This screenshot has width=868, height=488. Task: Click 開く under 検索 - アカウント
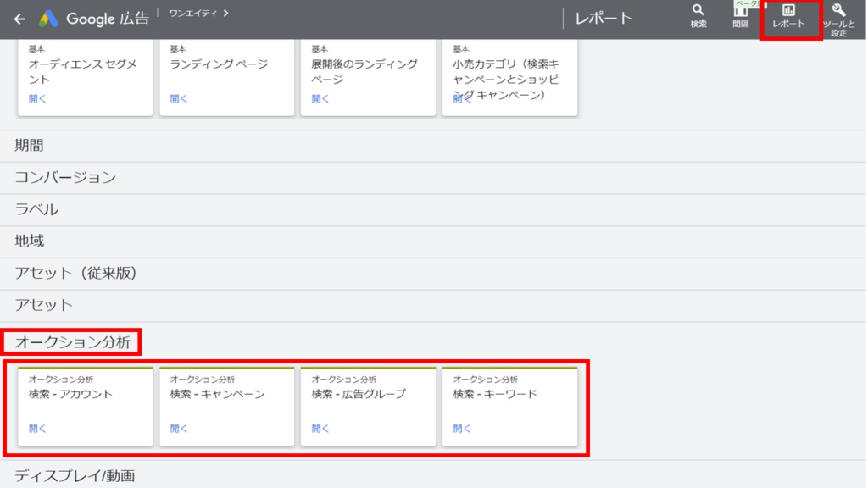tap(36, 428)
